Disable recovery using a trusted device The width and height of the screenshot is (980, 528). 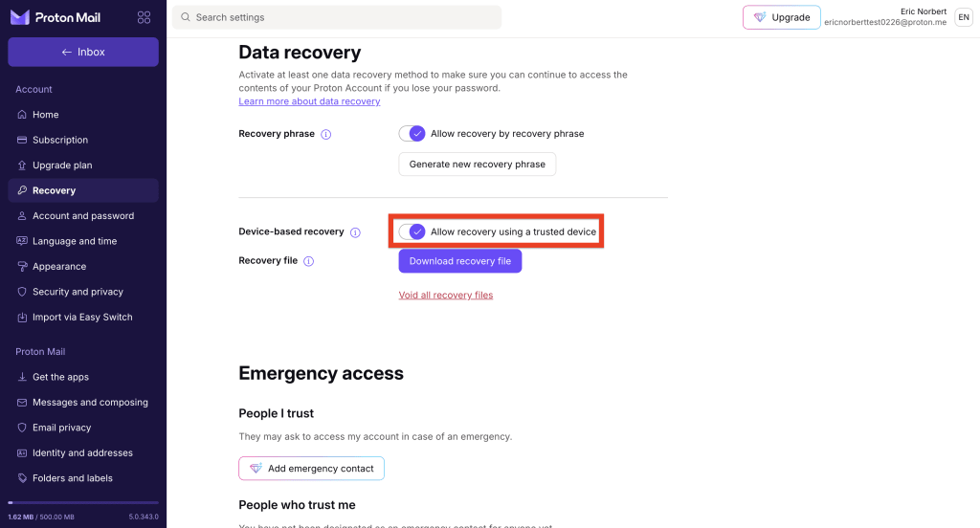click(412, 232)
